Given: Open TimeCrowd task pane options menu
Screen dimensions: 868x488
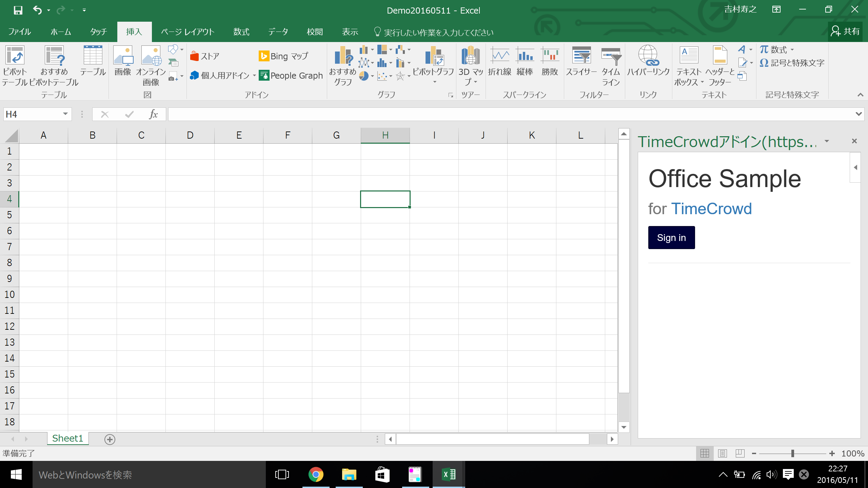Looking at the screenshot, I should pyautogui.click(x=827, y=141).
